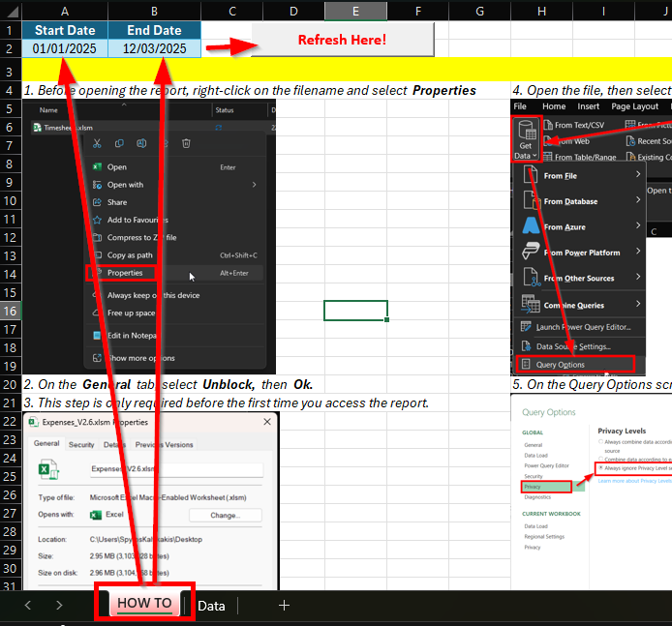Select the cell containing 12/03/2025
Screen dimensions: 672x626
(154, 48)
